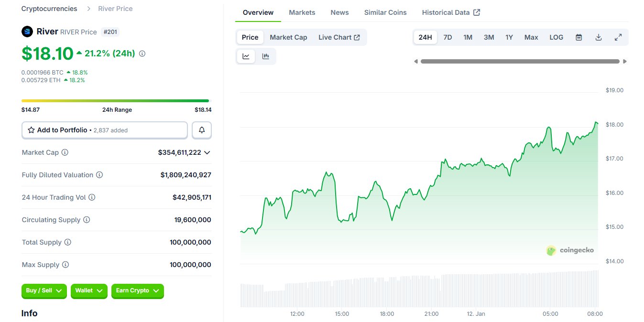The image size is (644, 322).
Task: Click info icon next to Market Cap
Action: pos(65,152)
